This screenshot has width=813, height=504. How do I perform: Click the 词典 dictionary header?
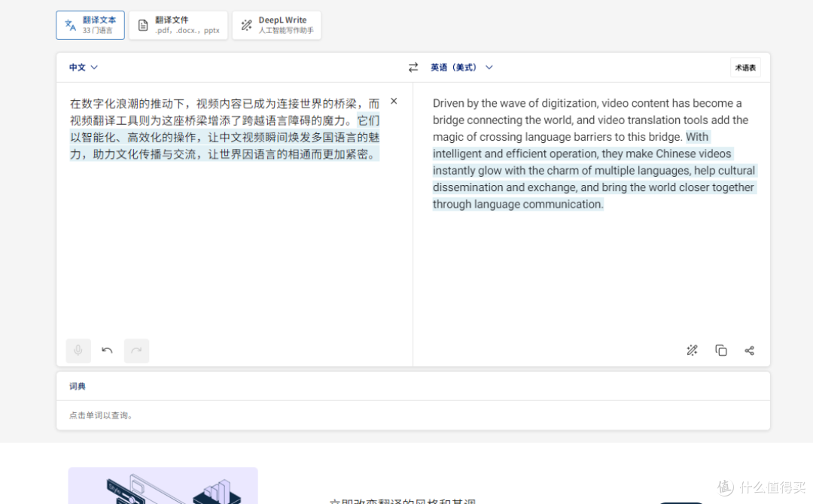pyautogui.click(x=78, y=386)
